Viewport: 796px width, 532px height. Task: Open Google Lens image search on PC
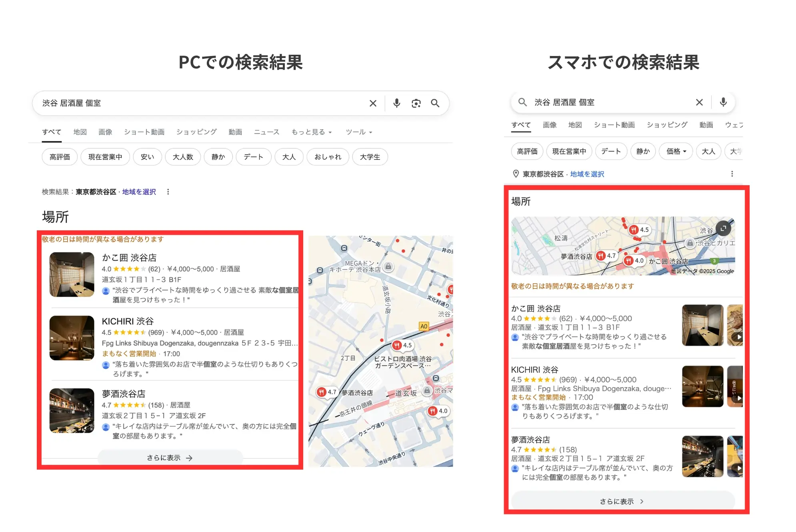tap(416, 103)
